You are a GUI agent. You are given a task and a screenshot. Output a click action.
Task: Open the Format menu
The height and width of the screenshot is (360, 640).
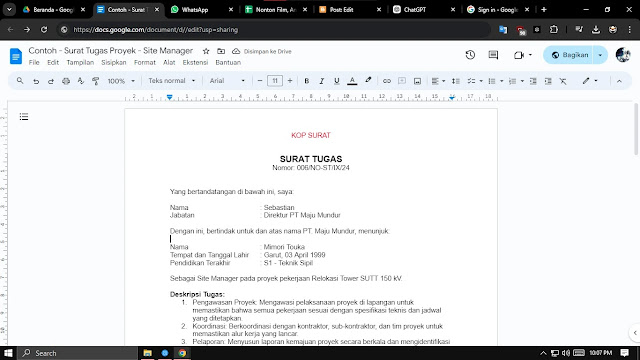145,62
